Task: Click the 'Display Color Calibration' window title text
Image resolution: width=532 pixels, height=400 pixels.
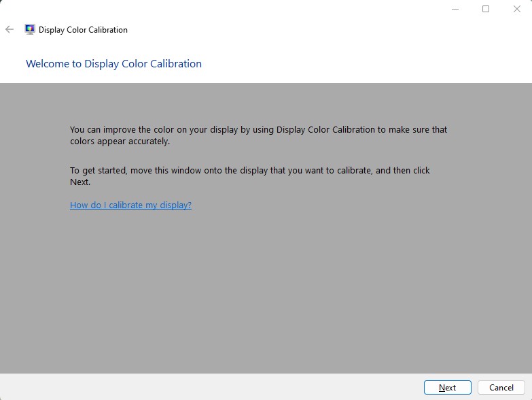Action: pyautogui.click(x=83, y=30)
